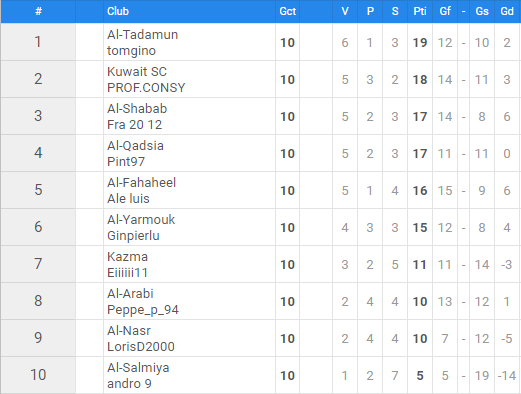The image size is (521, 394).
Task: Click the Gf column header
Action: coord(445,11)
